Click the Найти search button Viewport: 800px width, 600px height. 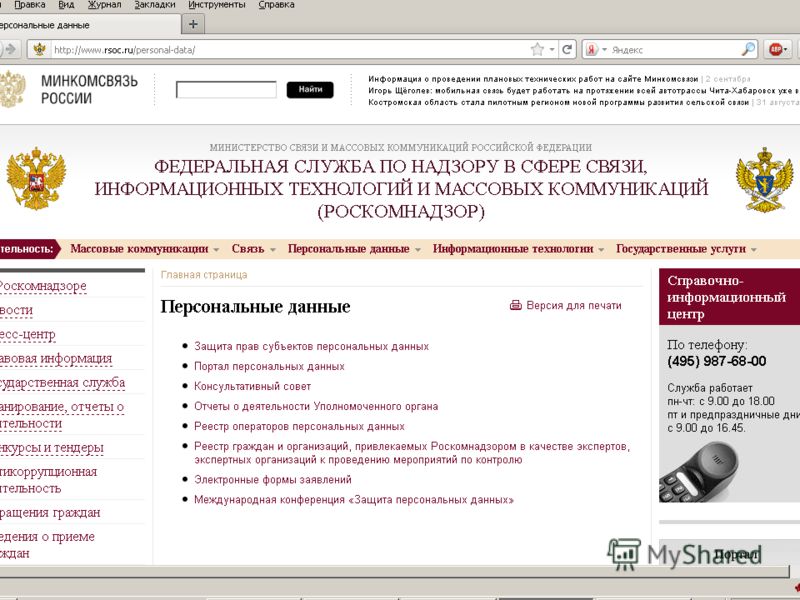point(310,90)
